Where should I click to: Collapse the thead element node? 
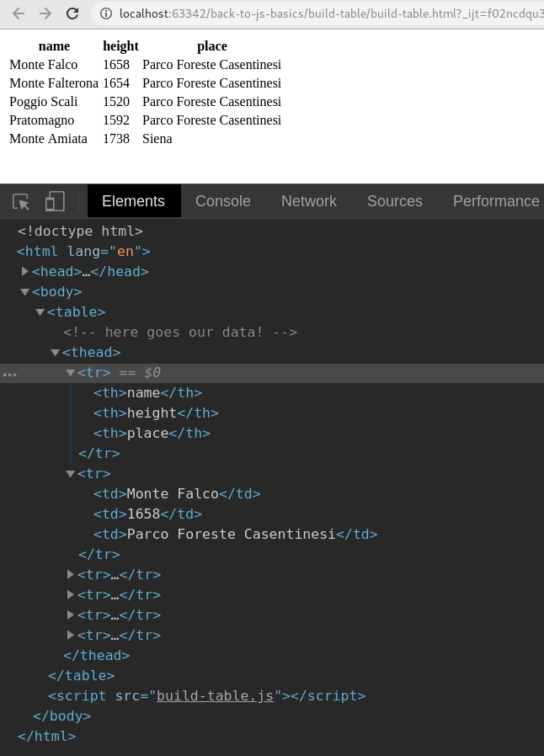pyautogui.click(x=56, y=353)
